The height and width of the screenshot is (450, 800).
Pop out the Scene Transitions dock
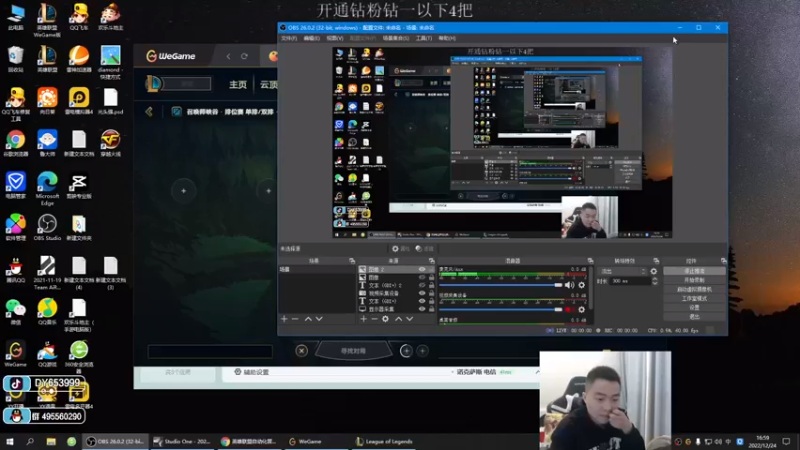coord(656,261)
